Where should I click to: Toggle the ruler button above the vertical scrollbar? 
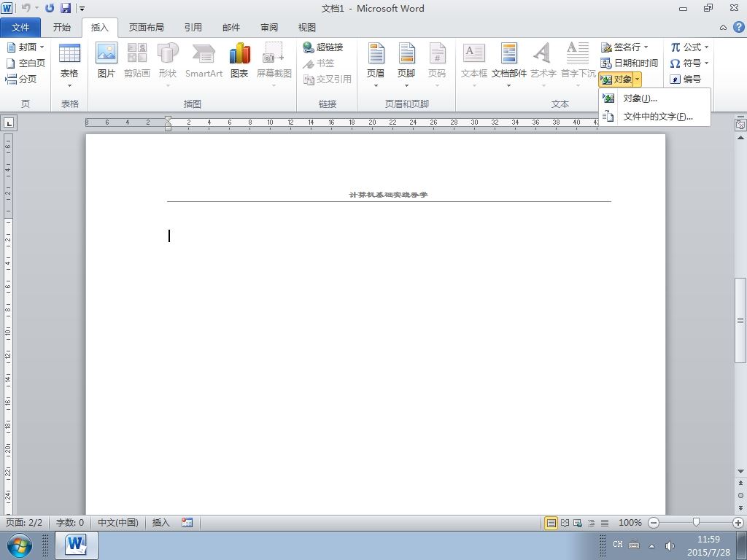pyautogui.click(x=740, y=124)
